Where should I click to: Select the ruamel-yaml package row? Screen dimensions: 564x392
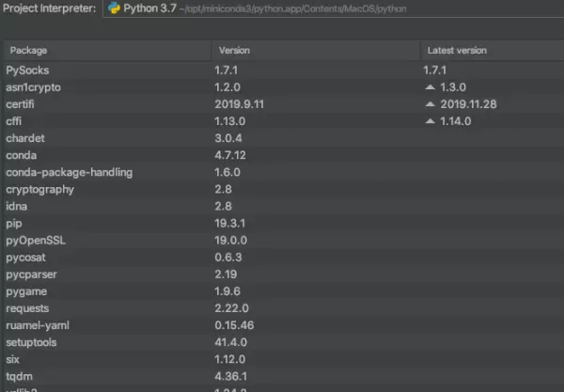click(284, 325)
